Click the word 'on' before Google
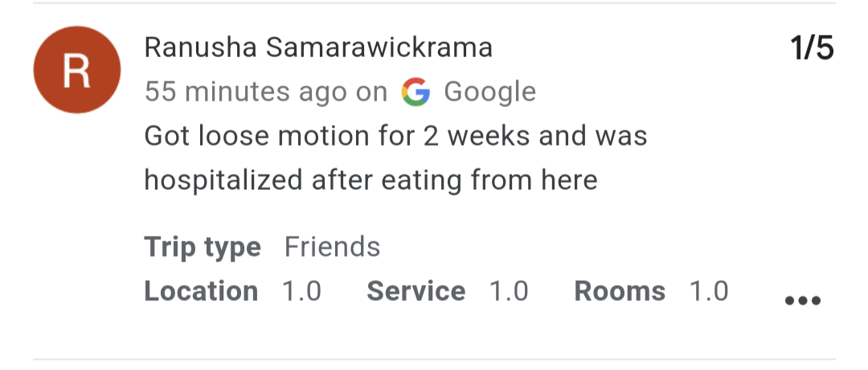The height and width of the screenshot is (370, 868). tap(371, 93)
